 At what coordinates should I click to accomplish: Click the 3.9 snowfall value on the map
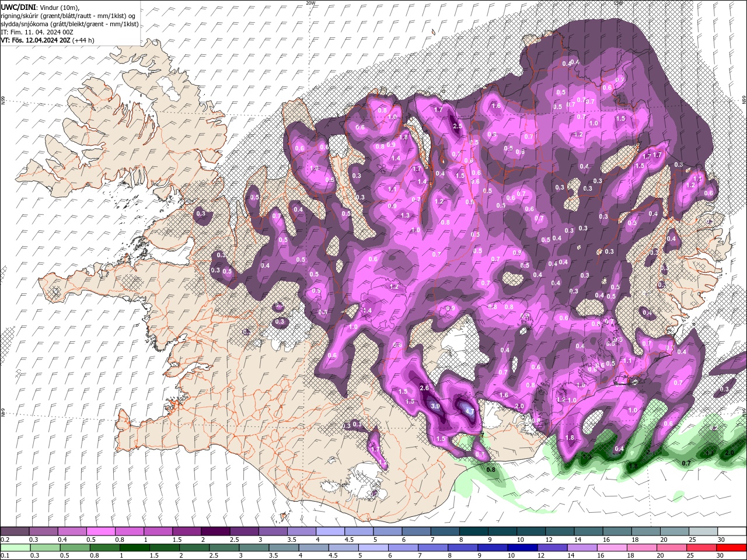click(435, 406)
